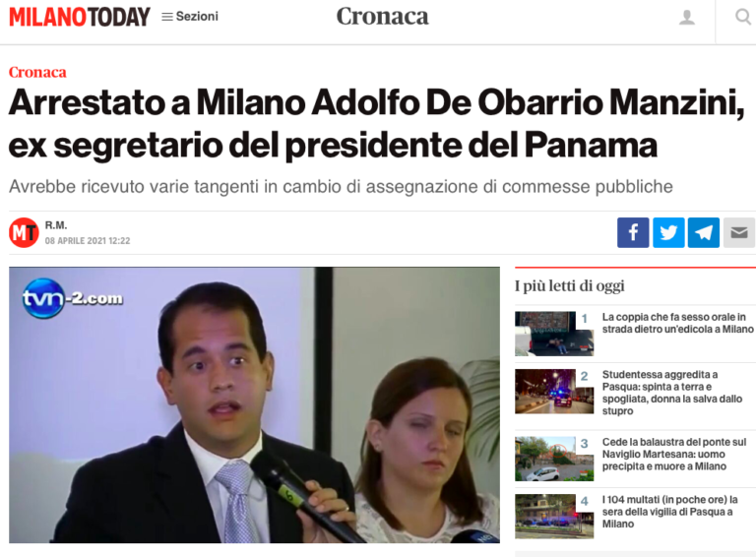Screen dimensions: 756x557
Task: Send the article by email icon
Action: [738, 232]
